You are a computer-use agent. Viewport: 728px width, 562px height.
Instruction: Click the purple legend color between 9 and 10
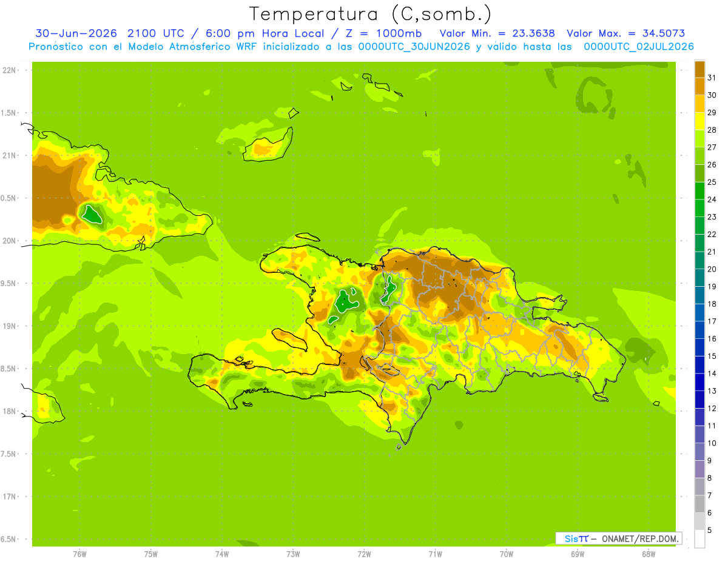point(699,452)
